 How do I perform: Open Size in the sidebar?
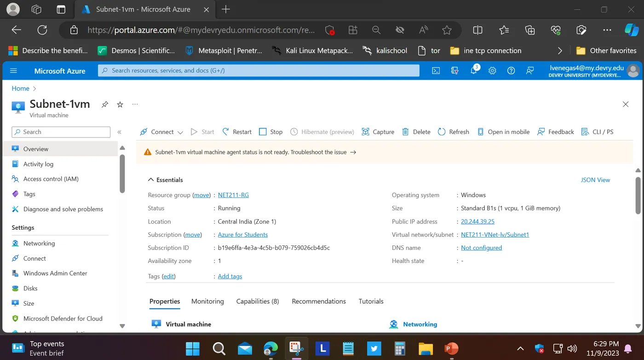[29, 303]
